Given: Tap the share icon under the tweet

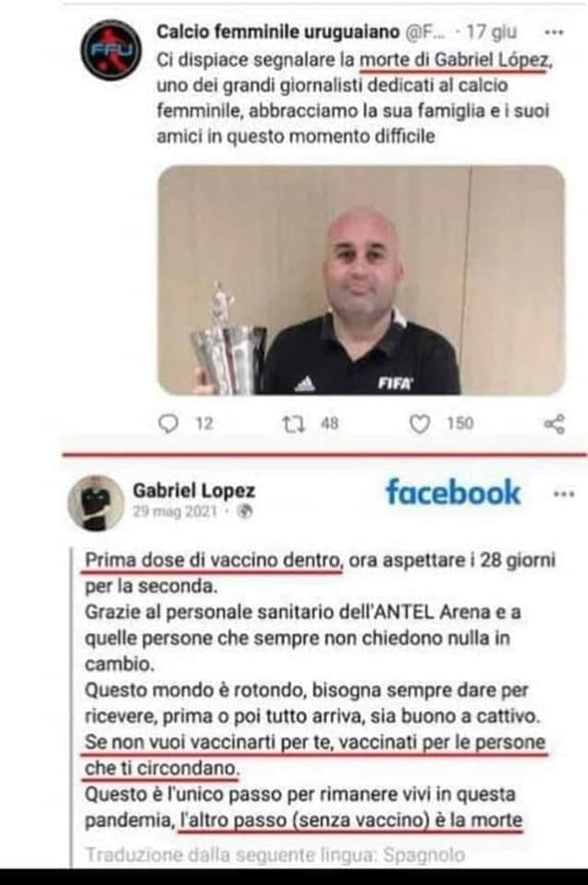Looking at the screenshot, I should point(554,424).
